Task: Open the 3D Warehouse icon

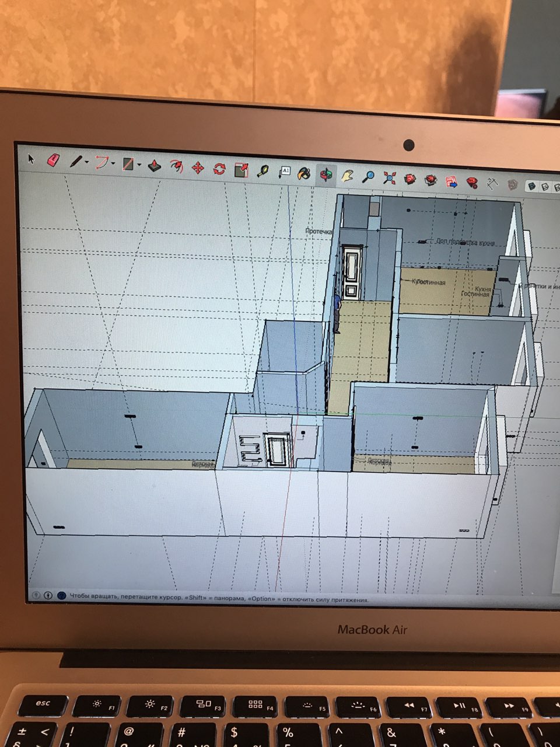Action: click(411, 179)
